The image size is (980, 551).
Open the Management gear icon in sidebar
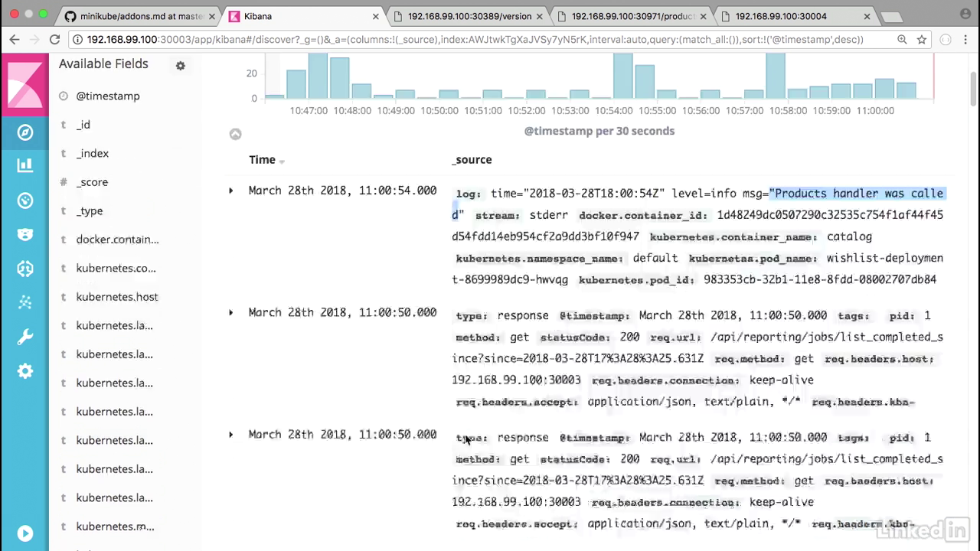pyautogui.click(x=25, y=371)
